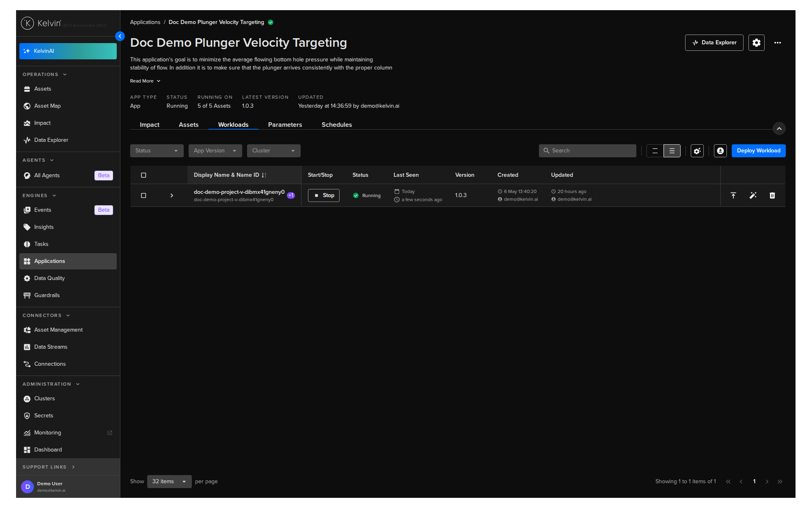Image resolution: width=812 pixels, height=508 pixels.
Task: Open the Cluster filter dropdown
Action: [274, 151]
